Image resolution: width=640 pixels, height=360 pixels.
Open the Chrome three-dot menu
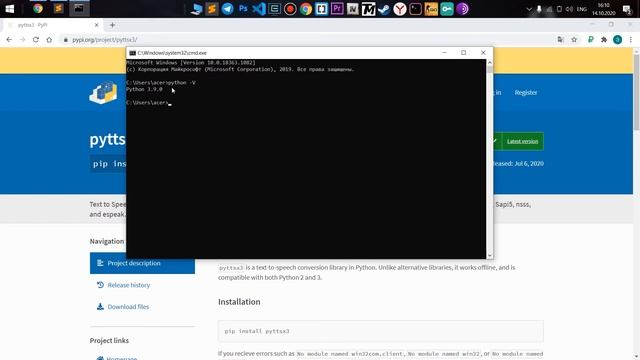(631, 40)
